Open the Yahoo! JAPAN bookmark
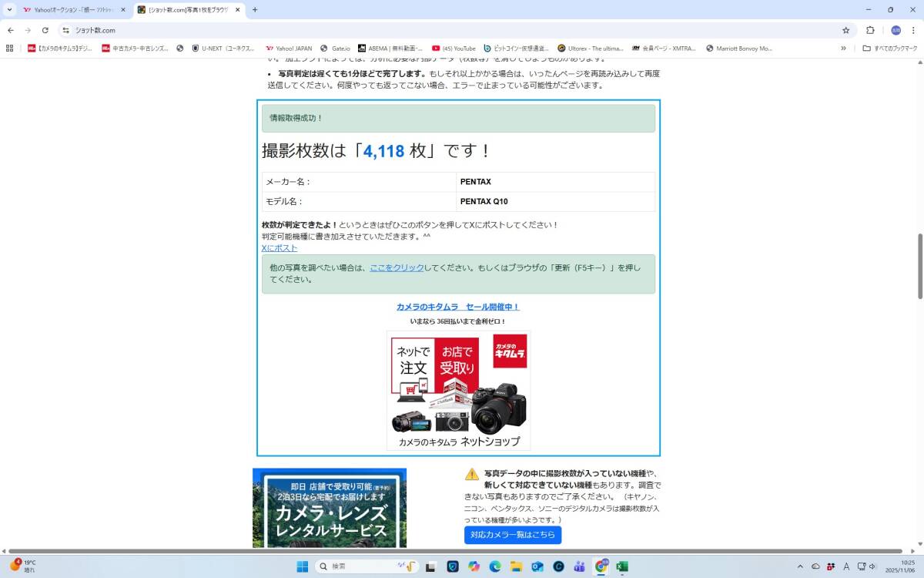Screen dimensions: 924x578 click(x=289, y=48)
